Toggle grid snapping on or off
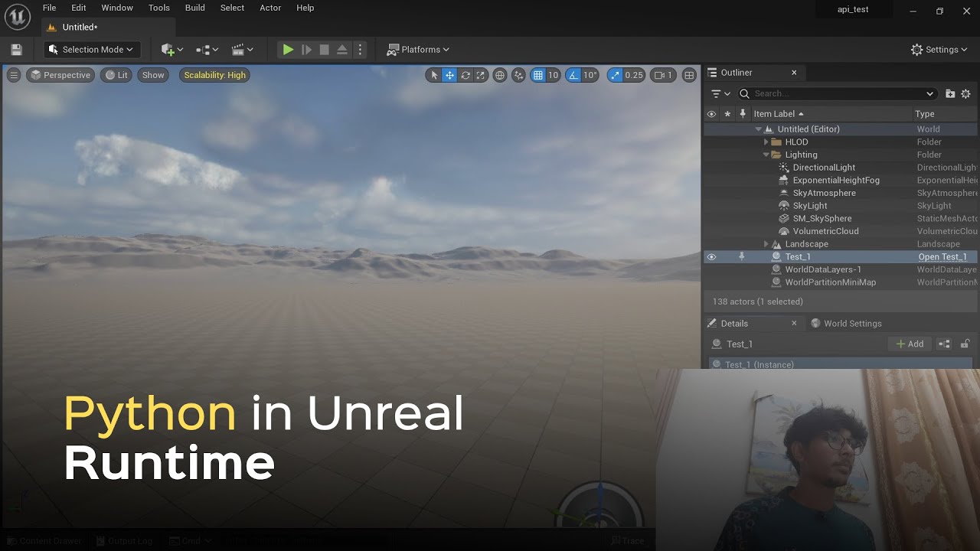980x551 pixels. pos(537,75)
